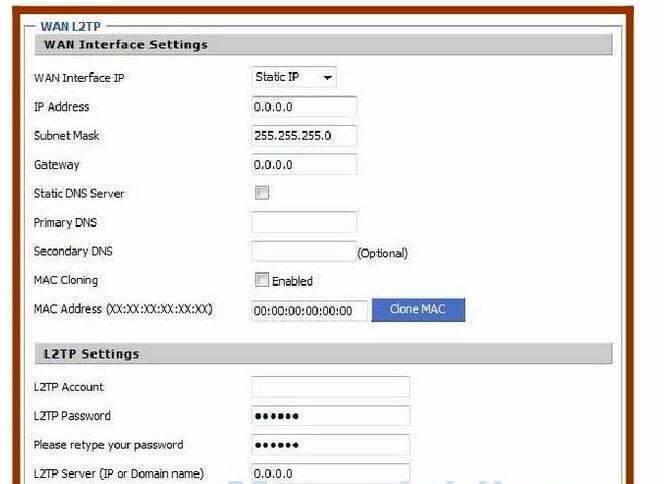Open the WAN Interface IP dropdown
664x484 pixels.
(x=294, y=77)
